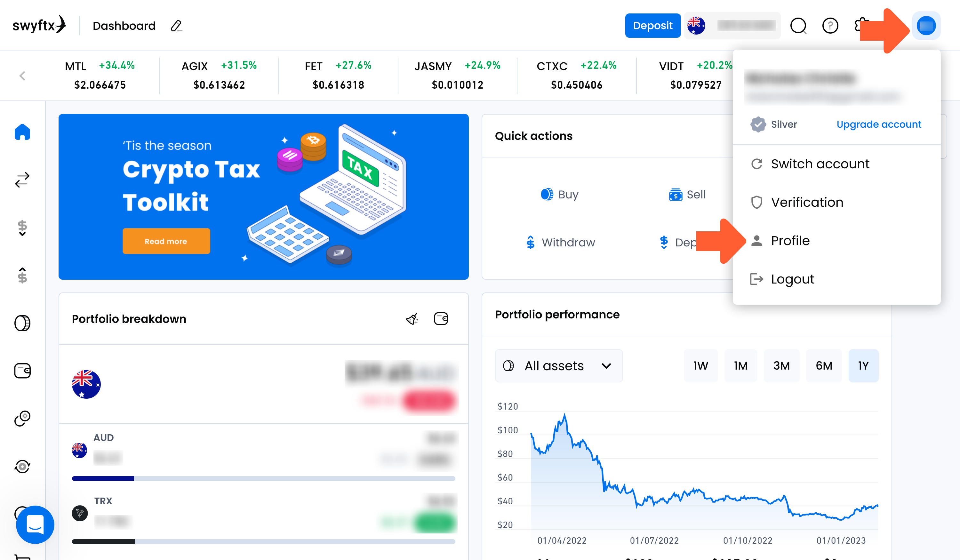Viewport: 960px width, 560px height.
Task: Click the profile avatar icon
Action: click(926, 26)
